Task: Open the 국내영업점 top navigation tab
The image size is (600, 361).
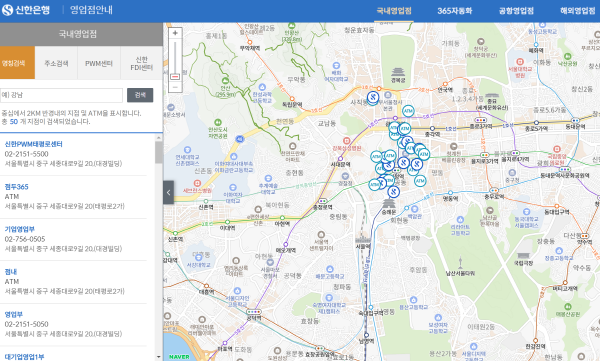Action: [394, 11]
